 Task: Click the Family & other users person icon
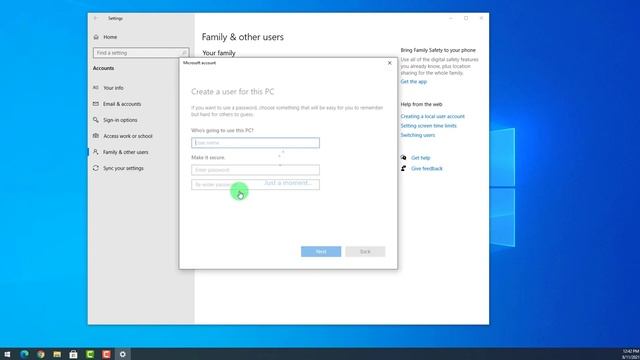pyautogui.click(x=96, y=152)
